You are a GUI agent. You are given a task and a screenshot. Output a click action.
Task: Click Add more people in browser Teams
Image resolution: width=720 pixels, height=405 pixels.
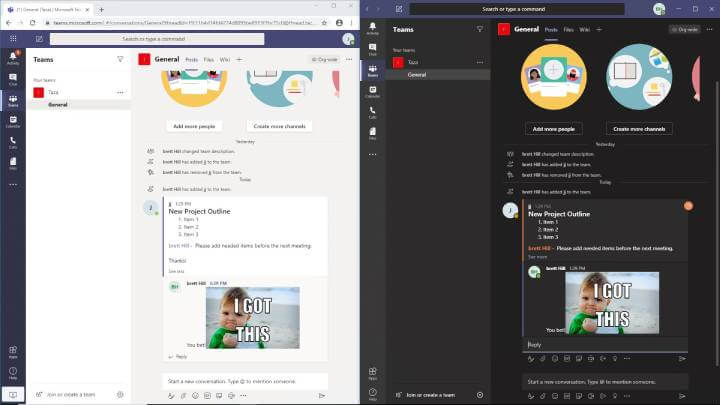tap(194, 126)
